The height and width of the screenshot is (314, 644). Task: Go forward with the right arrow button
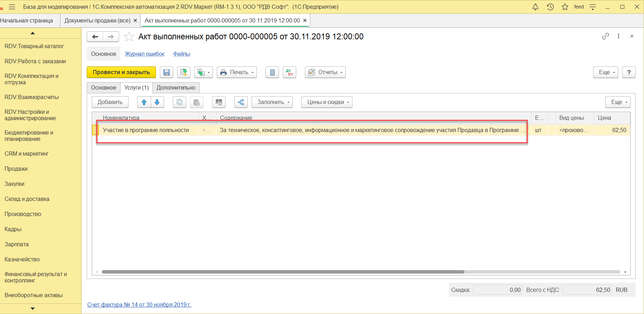coord(111,37)
